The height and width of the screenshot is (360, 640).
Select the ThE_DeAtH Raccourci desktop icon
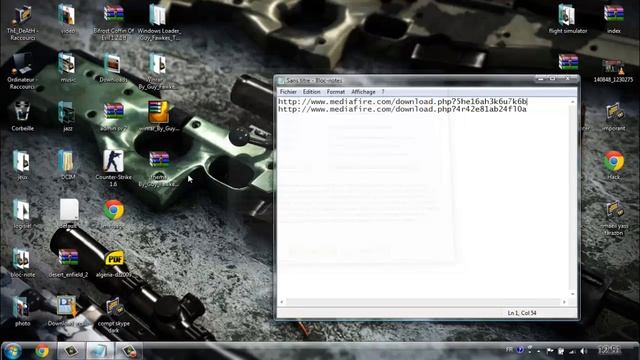coord(22,22)
